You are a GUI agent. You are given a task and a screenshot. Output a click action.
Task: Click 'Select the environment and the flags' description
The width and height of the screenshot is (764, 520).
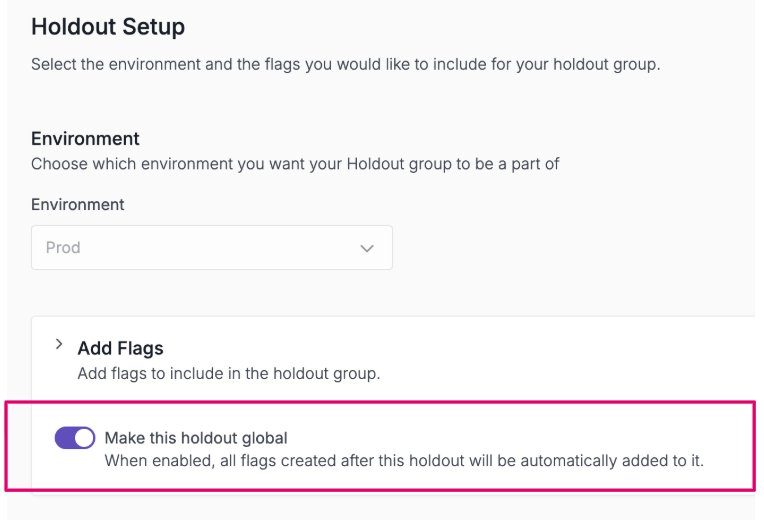(x=345, y=64)
